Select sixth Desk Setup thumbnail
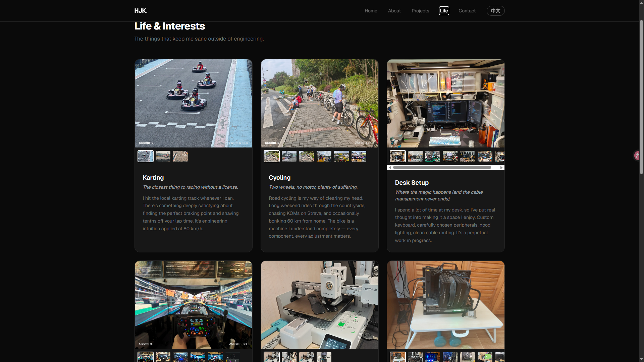644x362 pixels. click(485, 156)
